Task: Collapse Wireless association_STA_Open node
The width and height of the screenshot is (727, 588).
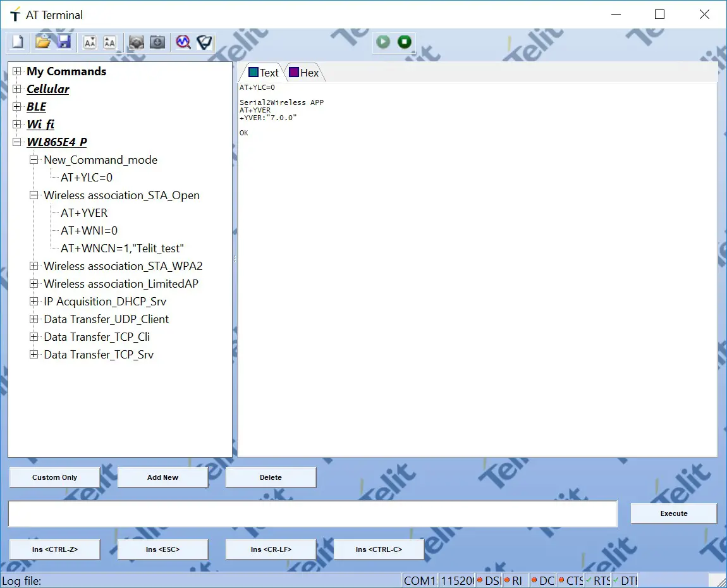Action: pyautogui.click(x=34, y=195)
